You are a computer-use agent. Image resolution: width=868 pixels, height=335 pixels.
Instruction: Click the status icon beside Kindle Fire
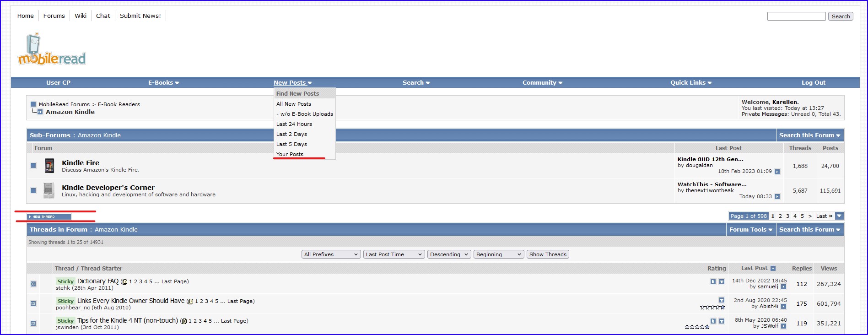tap(33, 166)
